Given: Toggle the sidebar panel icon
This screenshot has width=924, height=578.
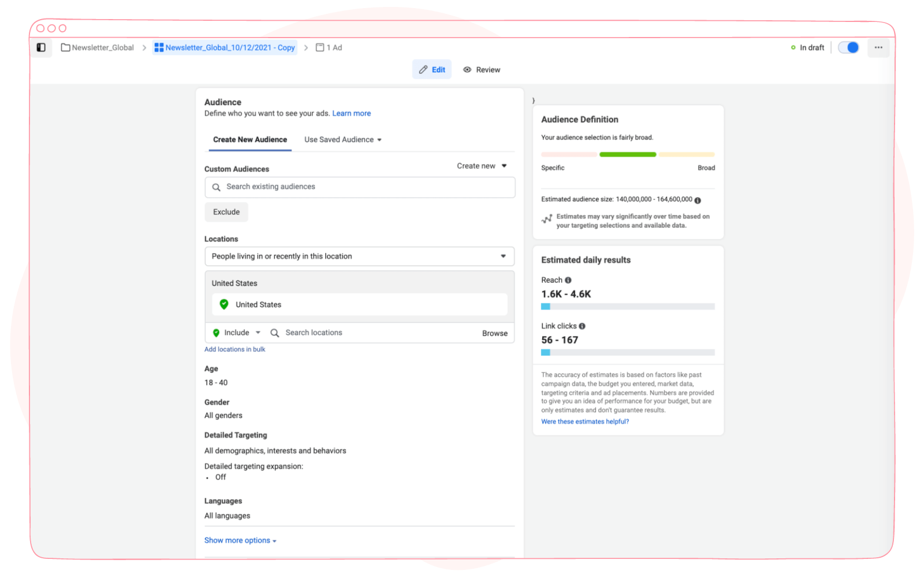Looking at the screenshot, I should (x=41, y=47).
